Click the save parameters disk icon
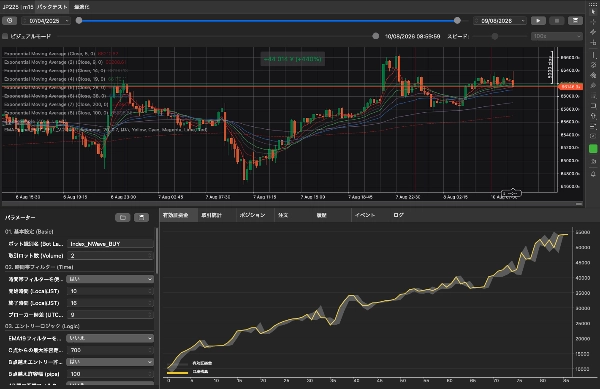 point(141,218)
